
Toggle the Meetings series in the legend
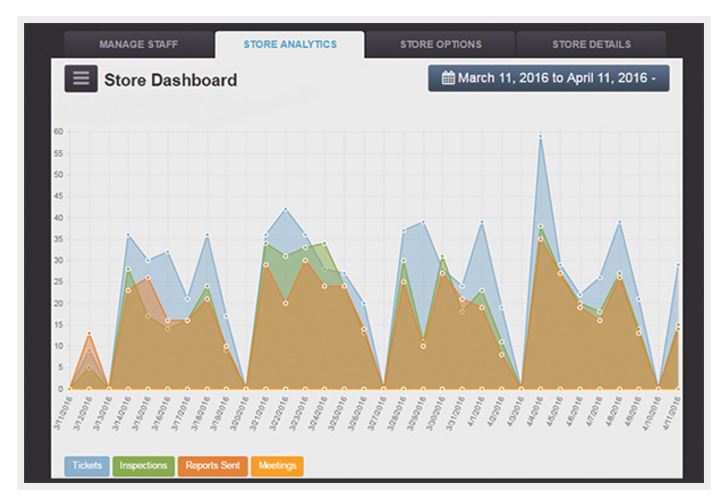tap(277, 466)
